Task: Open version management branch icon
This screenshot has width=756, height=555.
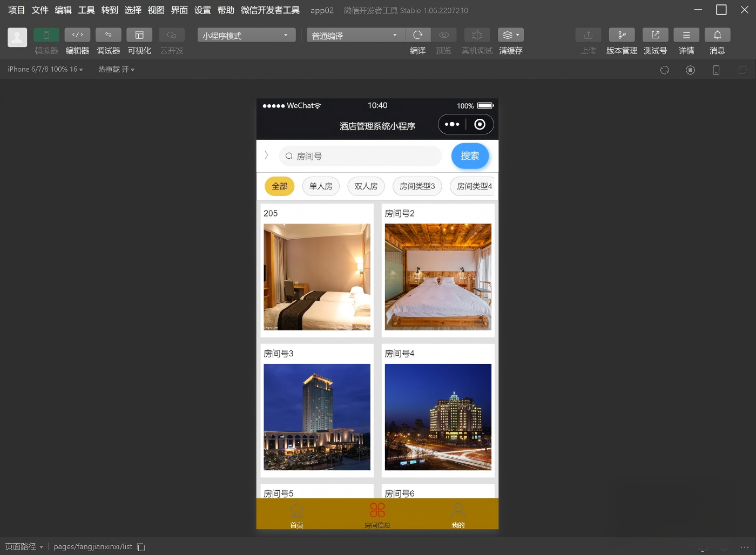Action: [622, 35]
